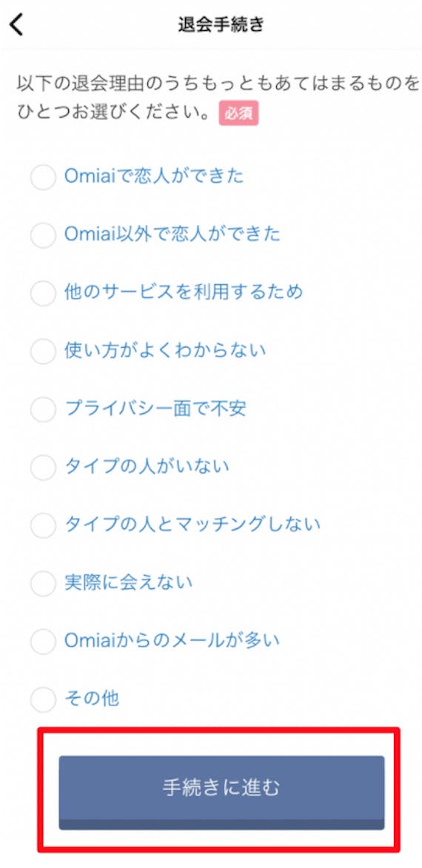422x868 pixels.
Task: Click the pink 必須 badge
Action: (238, 113)
